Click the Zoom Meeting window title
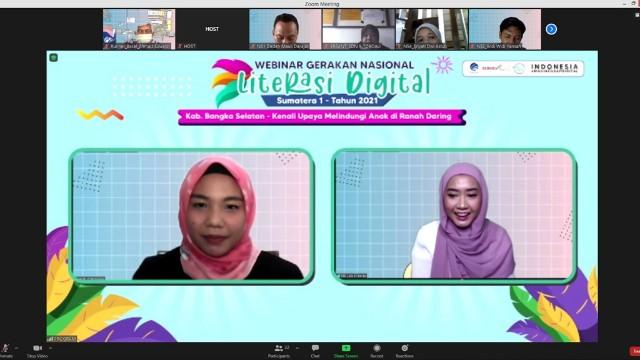 (x=322, y=4)
